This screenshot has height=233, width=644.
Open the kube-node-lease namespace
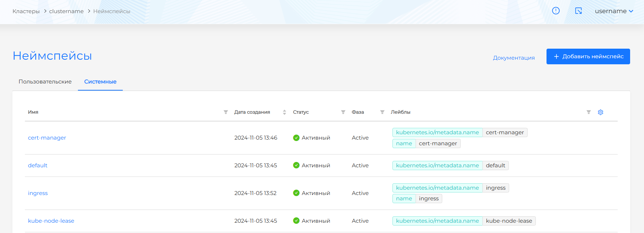[51, 221]
